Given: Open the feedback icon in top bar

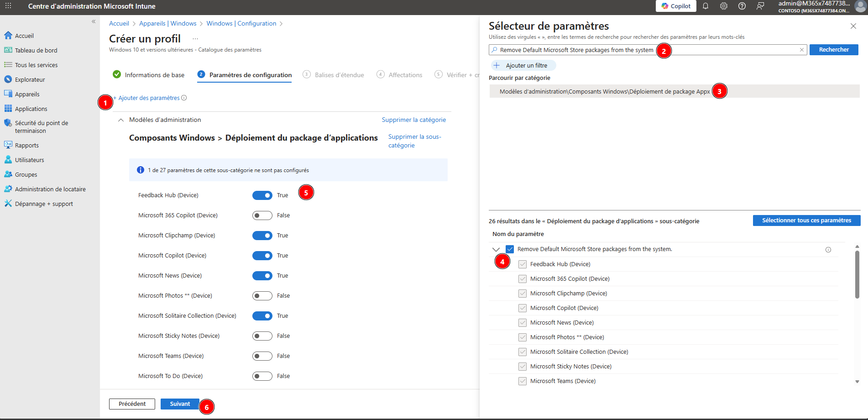Looking at the screenshot, I should (760, 6).
